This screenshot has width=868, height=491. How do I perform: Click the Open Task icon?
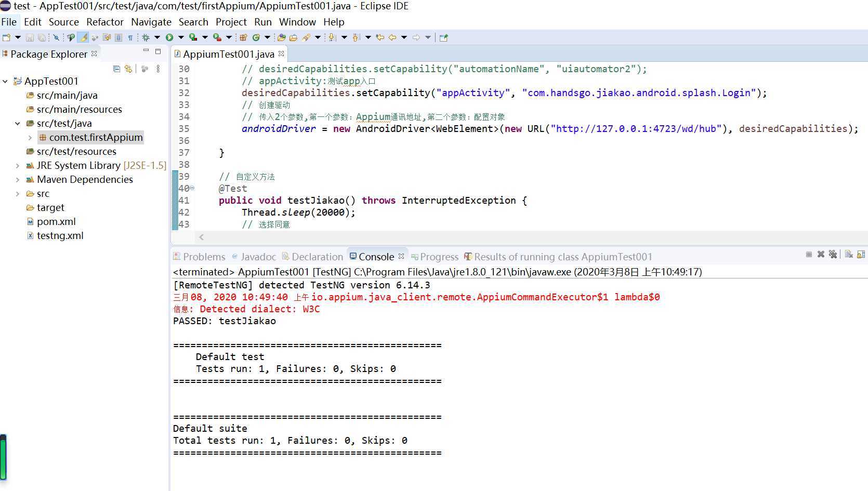[293, 37]
